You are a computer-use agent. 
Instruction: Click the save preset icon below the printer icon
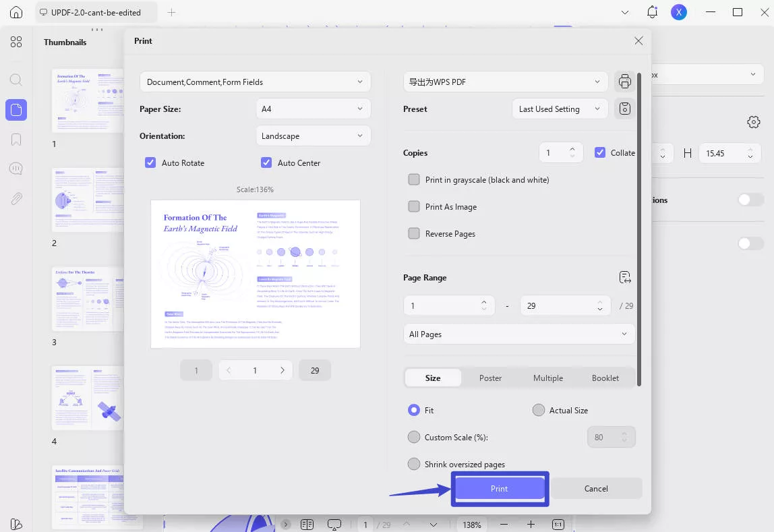tap(624, 108)
